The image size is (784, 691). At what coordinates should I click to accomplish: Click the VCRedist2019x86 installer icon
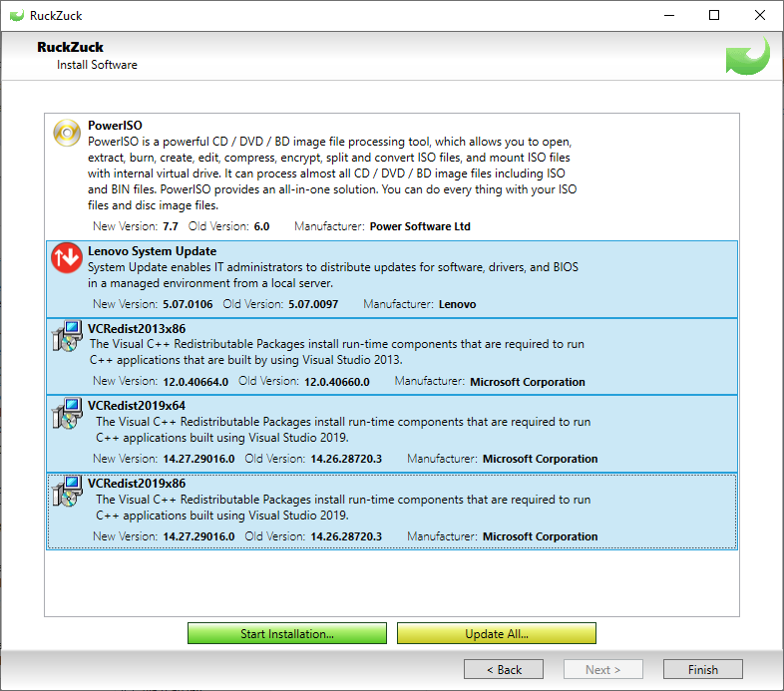tap(67, 491)
